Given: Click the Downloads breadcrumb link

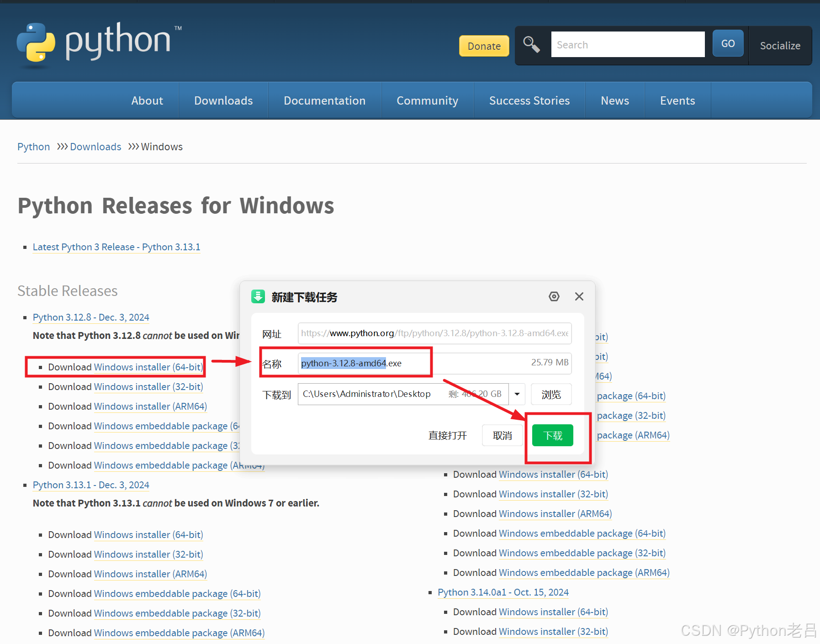Looking at the screenshot, I should pyautogui.click(x=95, y=147).
